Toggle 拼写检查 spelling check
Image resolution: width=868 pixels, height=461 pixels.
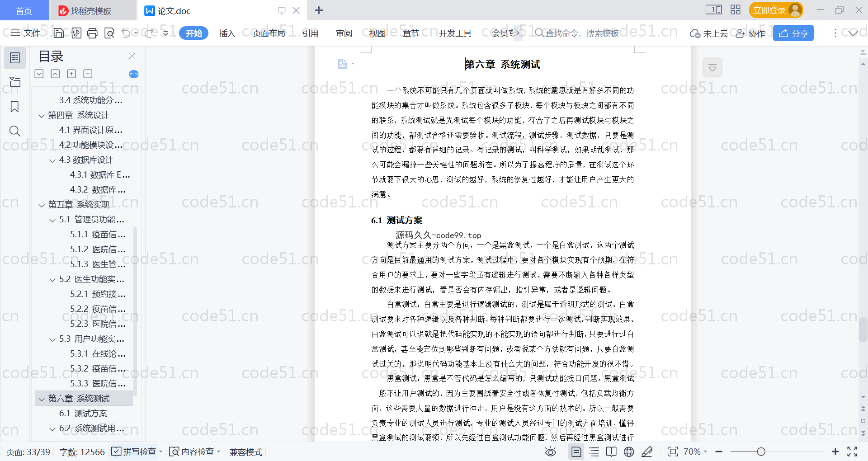point(134,452)
